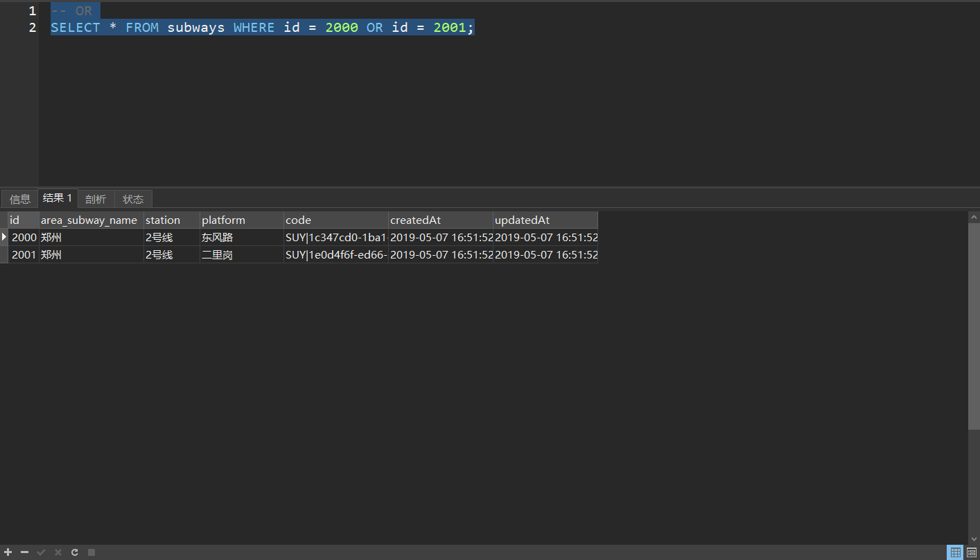Click the code column header

click(x=336, y=220)
